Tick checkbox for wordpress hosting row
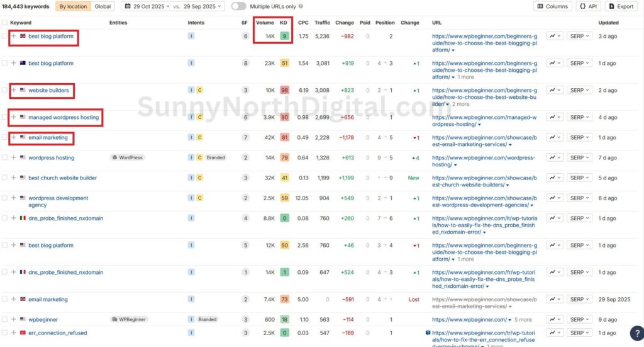Image resolution: width=644 pixels, height=347 pixels. point(4,157)
